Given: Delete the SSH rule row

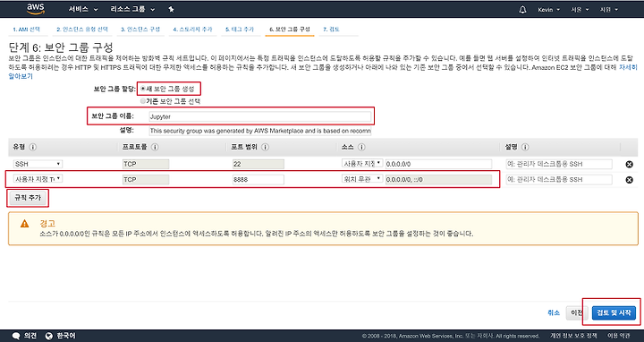Looking at the screenshot, I should coord(629,164).
